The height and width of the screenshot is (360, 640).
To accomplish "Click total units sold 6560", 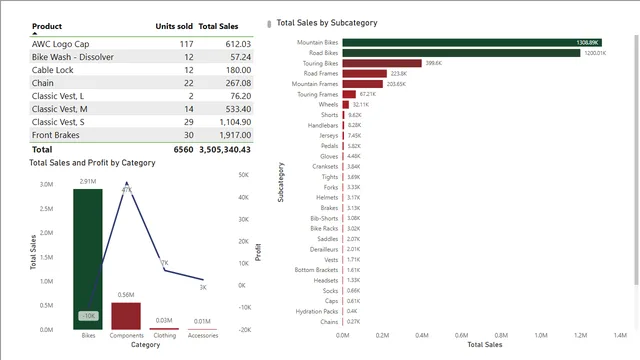I will (183, 149).
